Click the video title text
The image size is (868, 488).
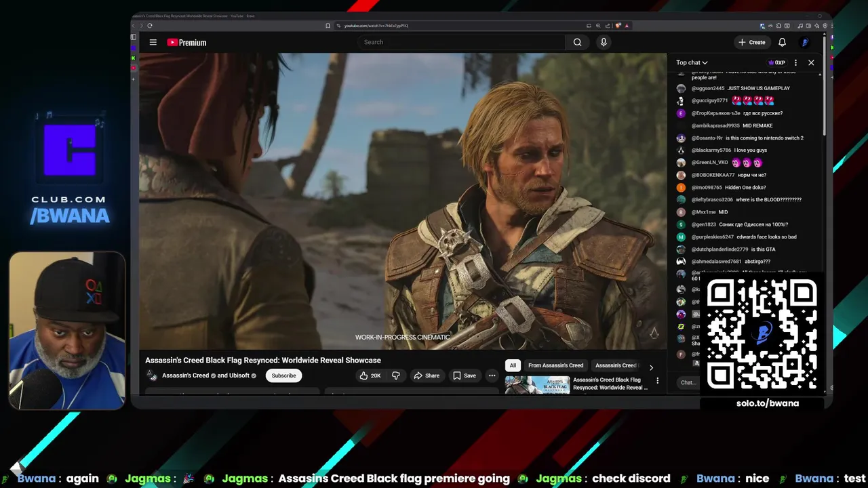click(x=263, y=360)
